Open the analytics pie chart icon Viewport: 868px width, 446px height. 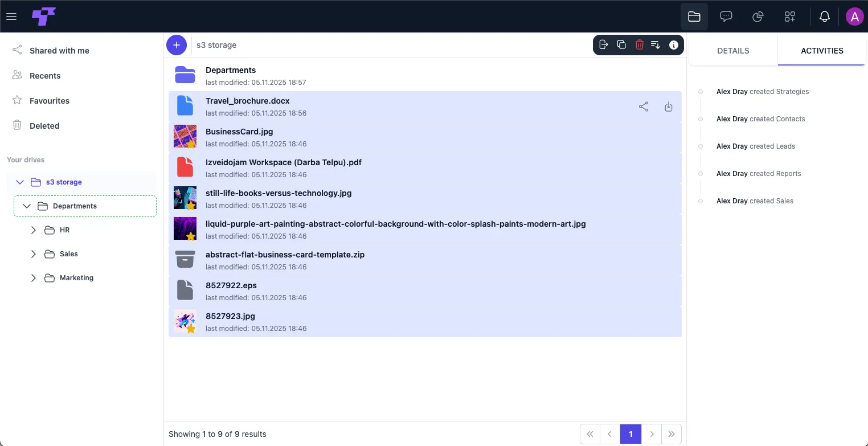coord(758,17)
